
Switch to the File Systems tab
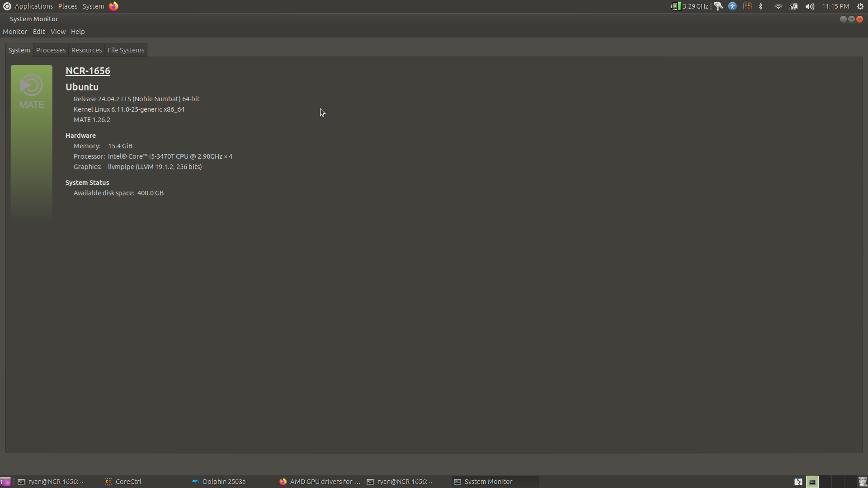pos(126,50)
